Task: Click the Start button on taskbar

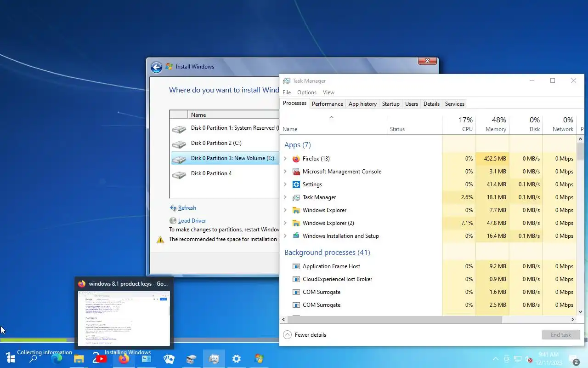Action: click(x=10, y=358)
